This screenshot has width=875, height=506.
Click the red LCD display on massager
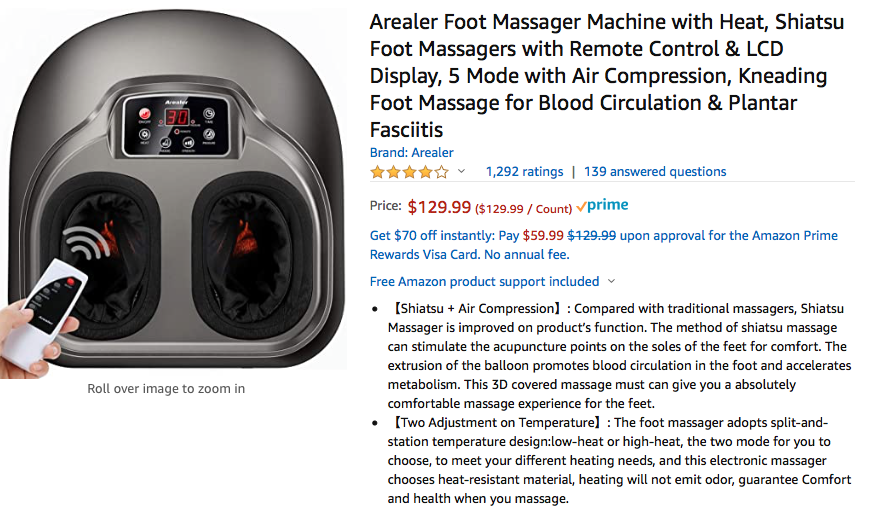pyautogui.click(x=178, y=117)
